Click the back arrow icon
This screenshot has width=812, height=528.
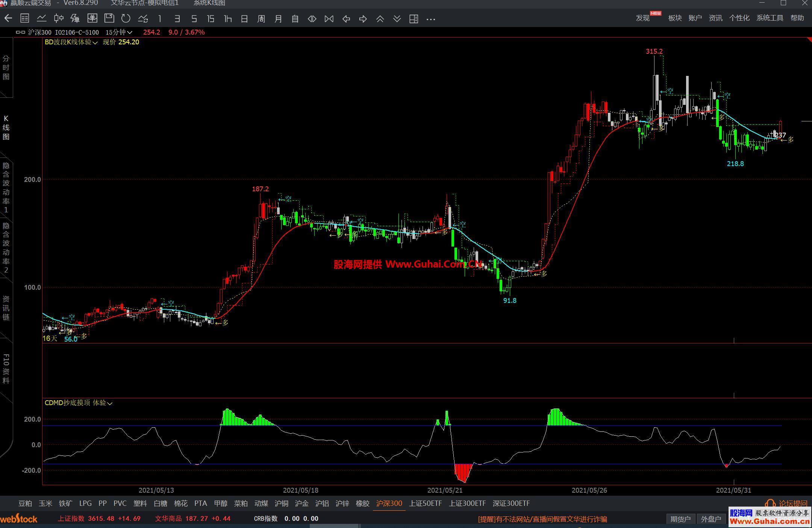tap(8, 18)
